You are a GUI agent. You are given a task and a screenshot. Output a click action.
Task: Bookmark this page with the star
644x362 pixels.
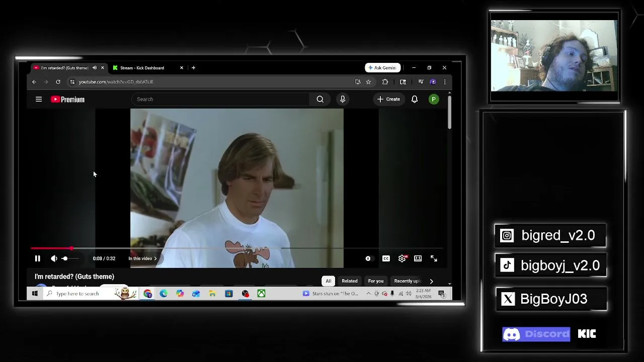pos(368,82)
